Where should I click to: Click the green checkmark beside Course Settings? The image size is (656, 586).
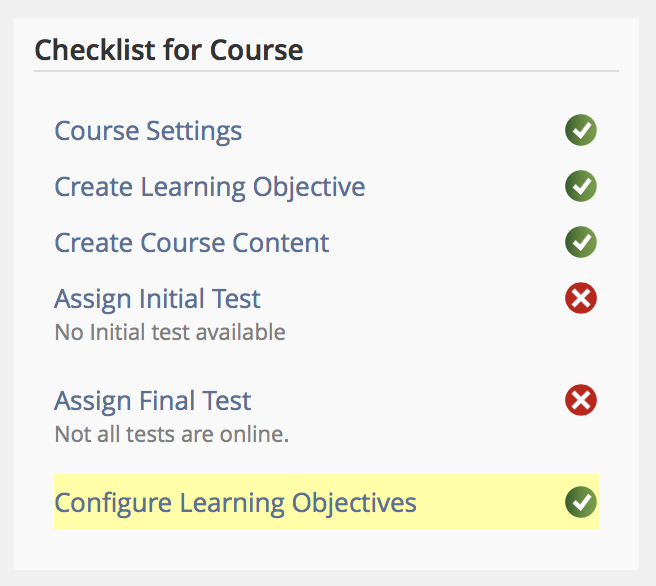click(581, 130)
